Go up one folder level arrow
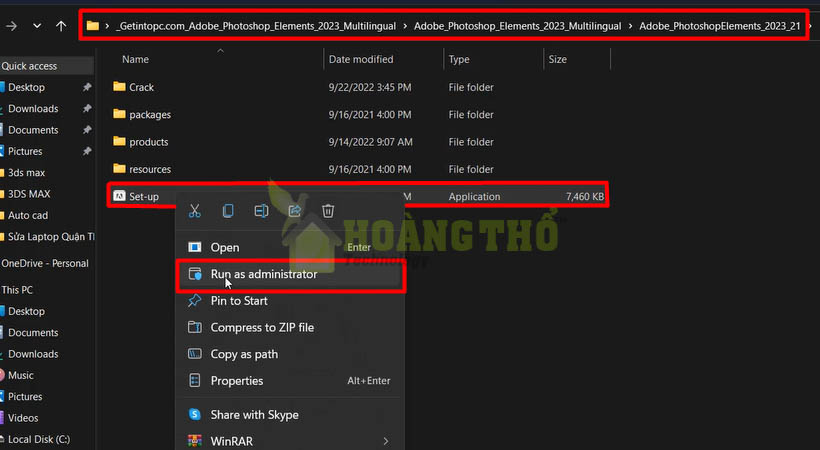The width and height of the screenshot is (820, 450). (x=61, y=26)
